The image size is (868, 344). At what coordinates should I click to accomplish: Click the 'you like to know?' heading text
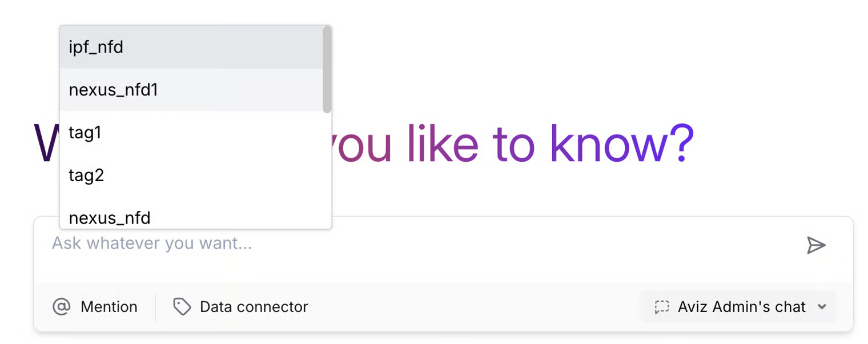coord(514,143)
